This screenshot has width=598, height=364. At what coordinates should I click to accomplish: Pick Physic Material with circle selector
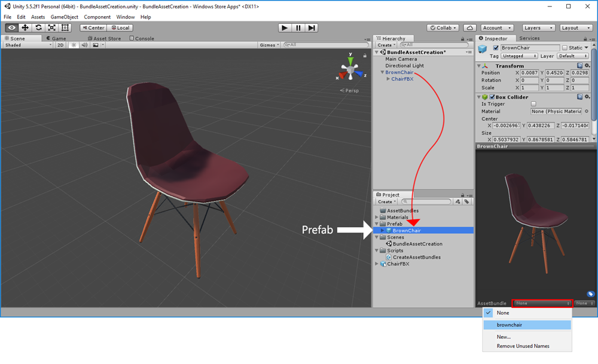[587, 111]
